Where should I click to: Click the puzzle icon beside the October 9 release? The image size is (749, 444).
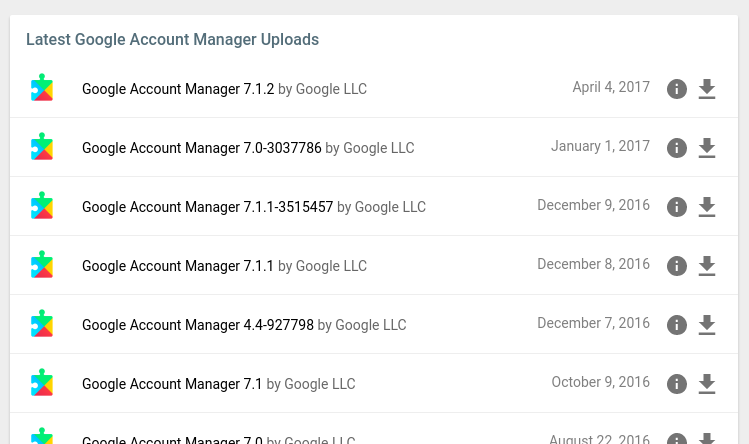42,382
